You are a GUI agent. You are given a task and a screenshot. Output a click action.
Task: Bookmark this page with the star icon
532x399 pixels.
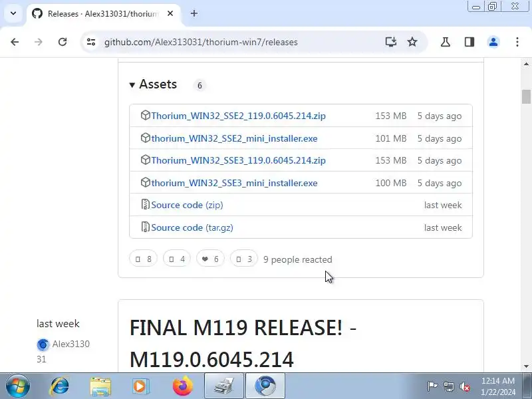coord(412,42)
